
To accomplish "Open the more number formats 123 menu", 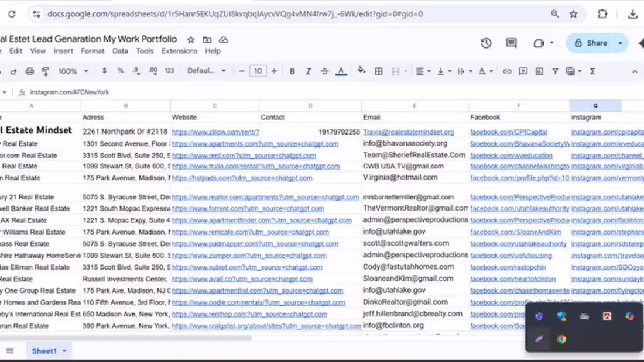I will tap(169, 71).
